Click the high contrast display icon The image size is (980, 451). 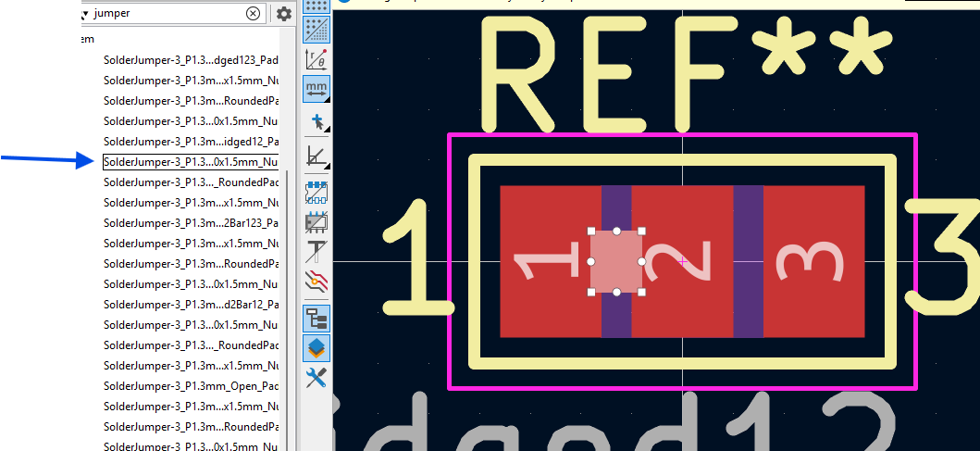(x=316, y=282)
